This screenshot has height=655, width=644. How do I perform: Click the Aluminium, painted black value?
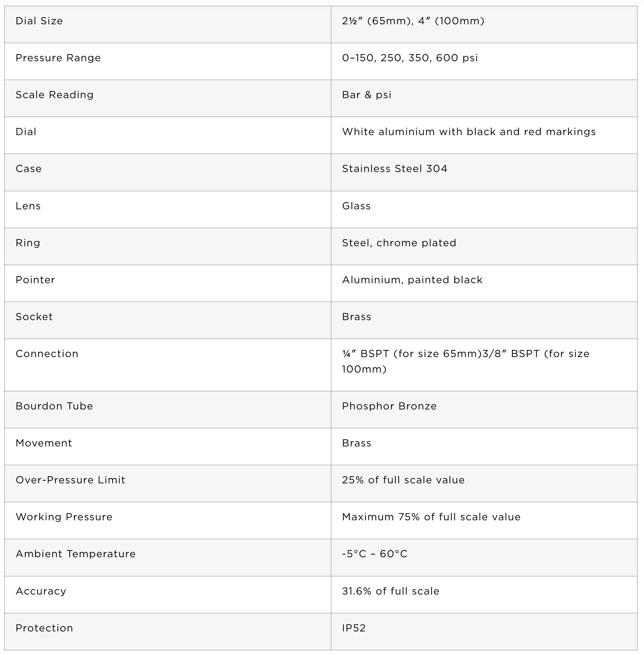[412, 280]
